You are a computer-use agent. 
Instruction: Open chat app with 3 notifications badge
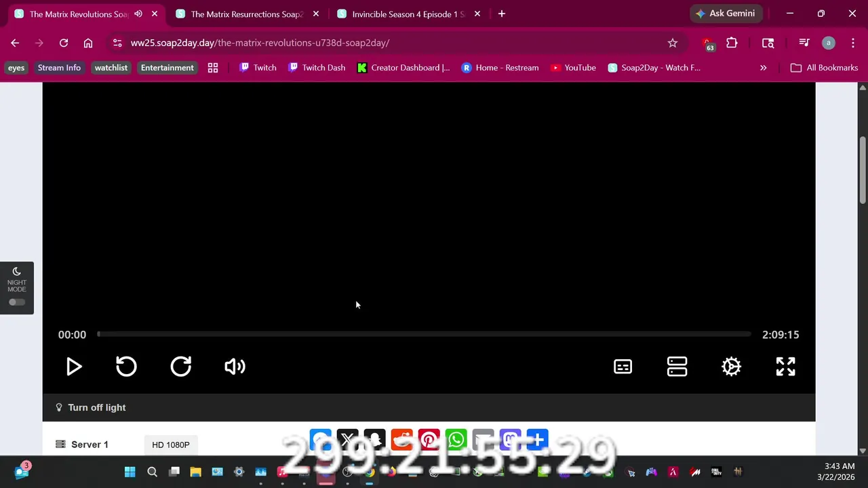tap(21, 471)
